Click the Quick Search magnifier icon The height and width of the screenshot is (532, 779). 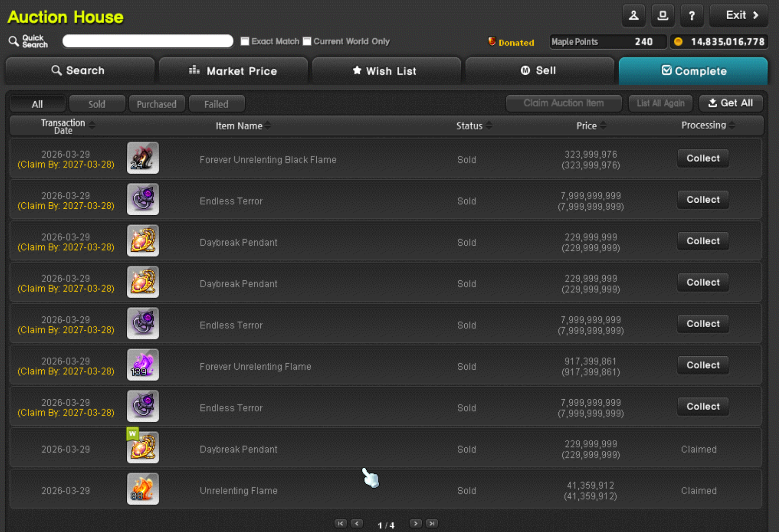click(x=13, y=41)
